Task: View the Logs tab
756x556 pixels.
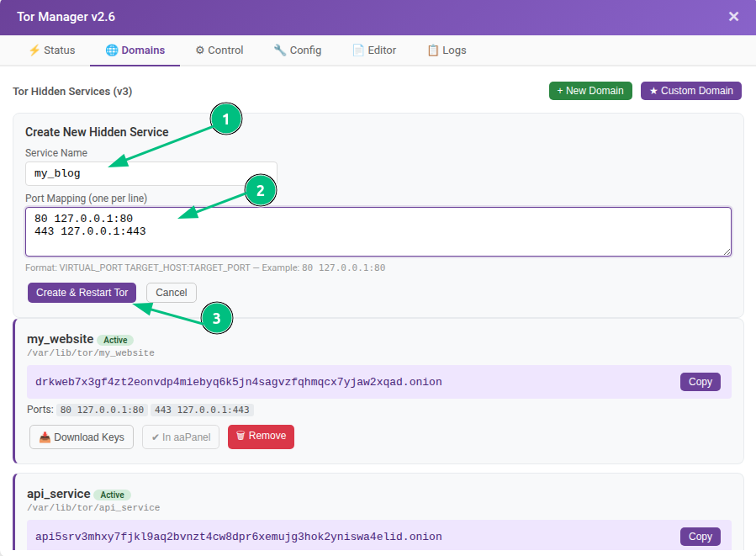Action: click(447, 50)
